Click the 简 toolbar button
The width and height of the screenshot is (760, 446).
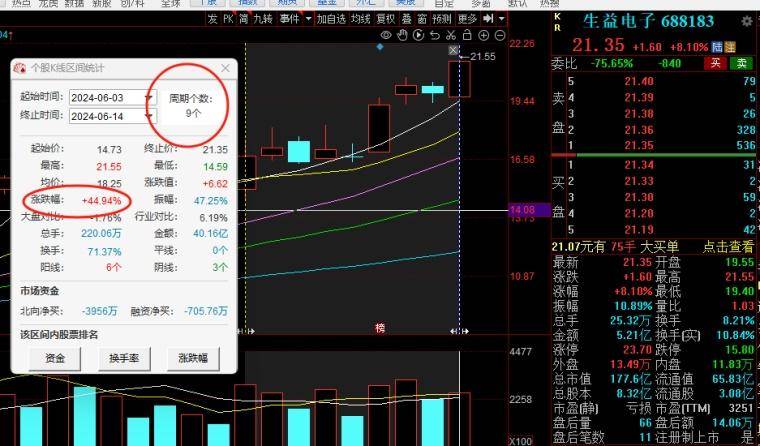[x=244, y=19]
